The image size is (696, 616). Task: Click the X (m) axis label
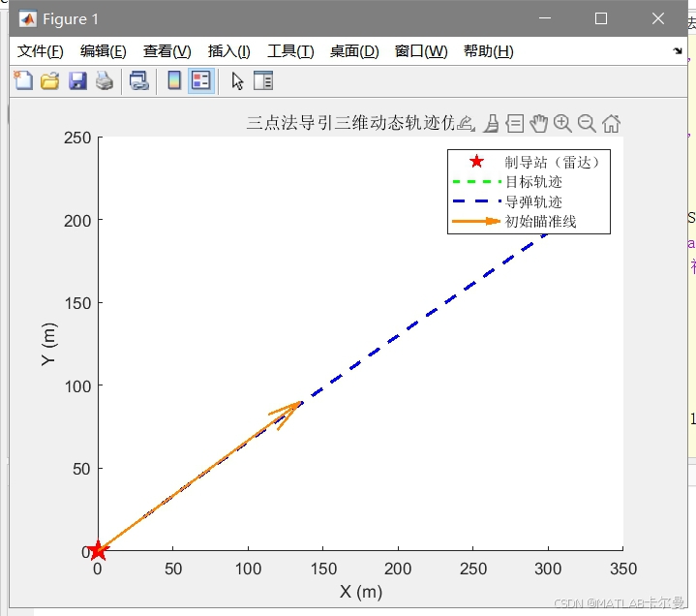tap(361, 592)
